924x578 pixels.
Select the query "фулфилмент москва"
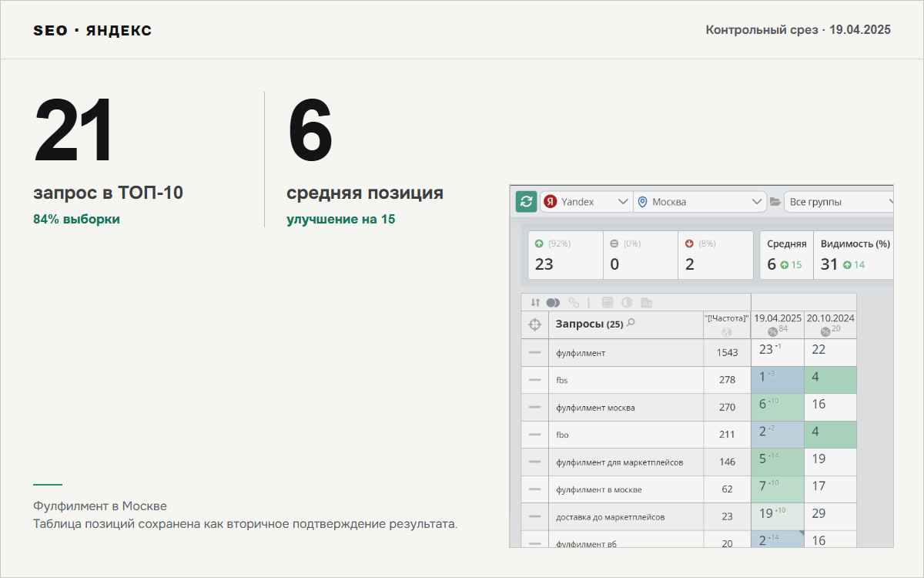(595, 408)
